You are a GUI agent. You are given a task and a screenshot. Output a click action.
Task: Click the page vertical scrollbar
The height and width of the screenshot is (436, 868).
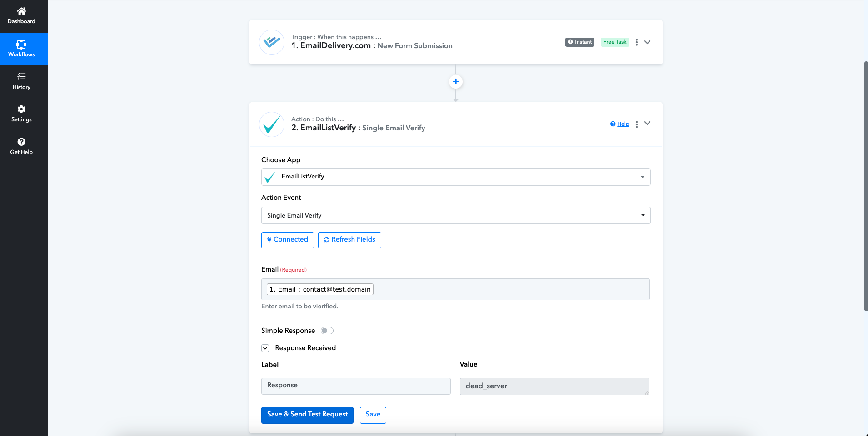coord(866,186)
